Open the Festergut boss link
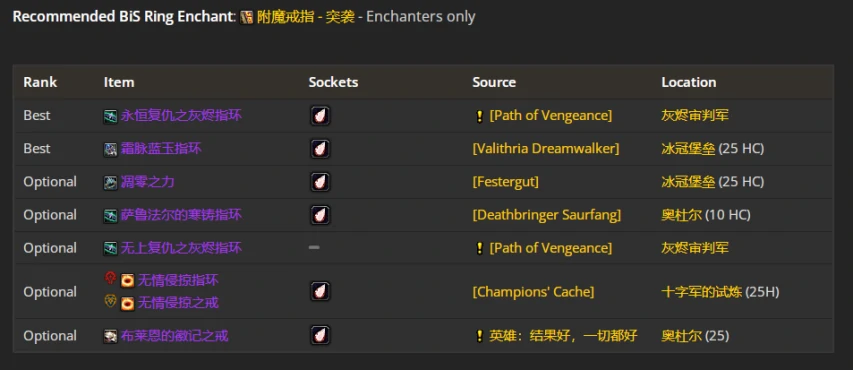The width and height of the screenshot is (853, 370). pyautogui.click(x=505, y=182)
